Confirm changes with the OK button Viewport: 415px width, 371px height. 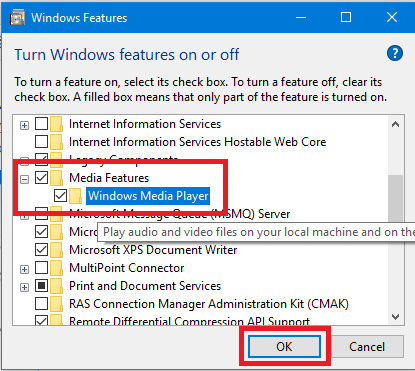[x=284, y=347]
